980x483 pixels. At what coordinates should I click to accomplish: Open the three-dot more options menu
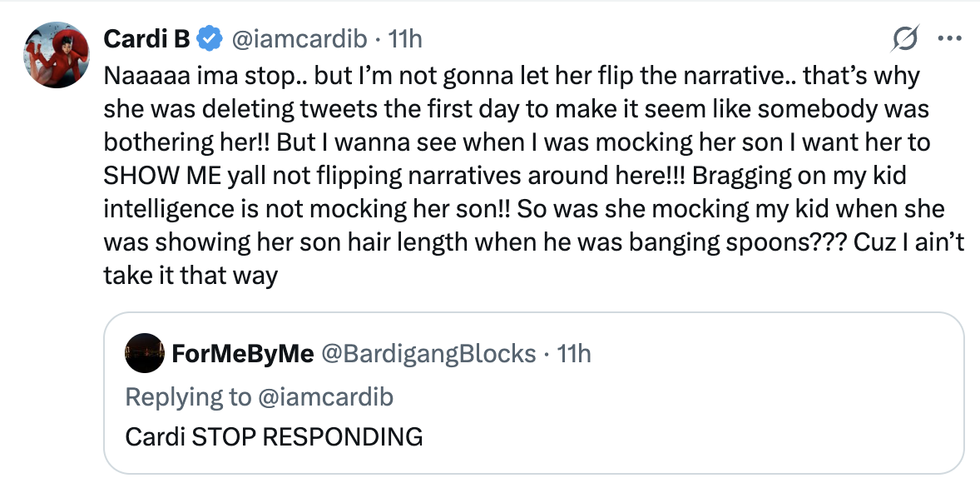coord(948,38)
